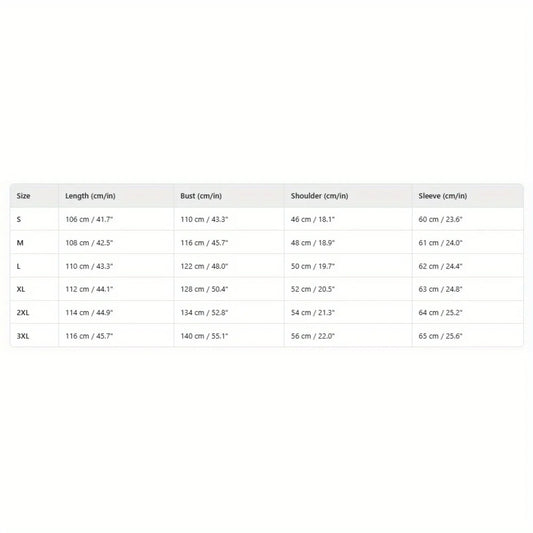Screen dimensions: 533x533
Task: Select the 56 cm / 22.0" shoulder cell
Action: tap(313, 336)
